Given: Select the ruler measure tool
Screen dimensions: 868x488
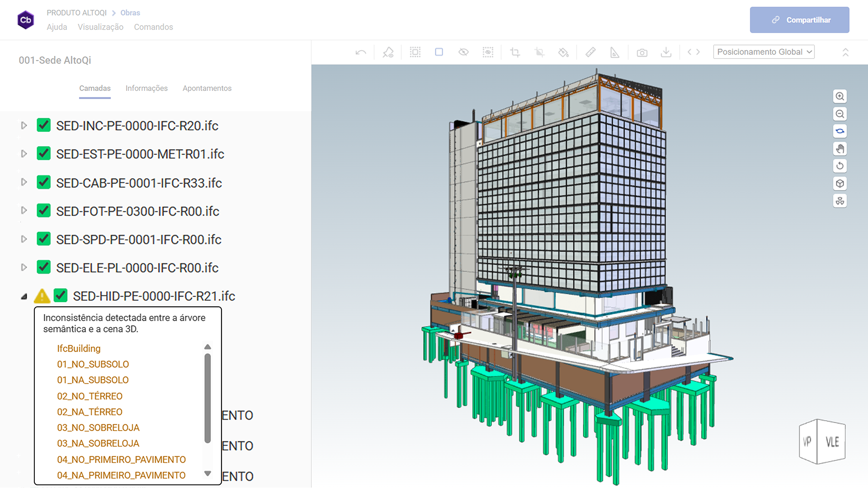Looking at the screenshot, I should pyautogui.click(x=590, y=52).
